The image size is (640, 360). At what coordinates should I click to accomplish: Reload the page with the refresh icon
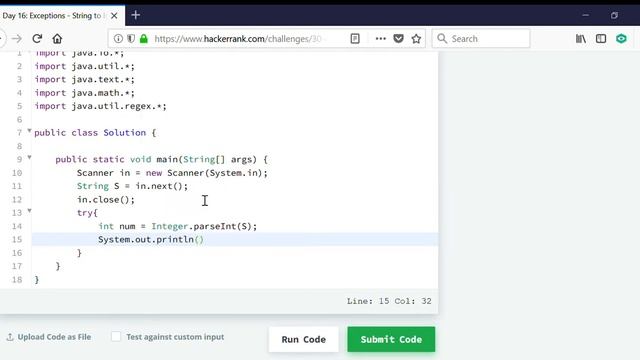tap(37, 39)
